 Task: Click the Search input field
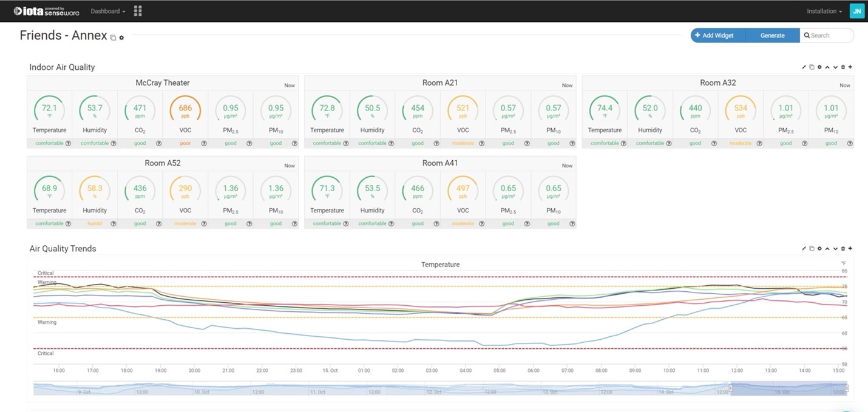coord(829,35)
